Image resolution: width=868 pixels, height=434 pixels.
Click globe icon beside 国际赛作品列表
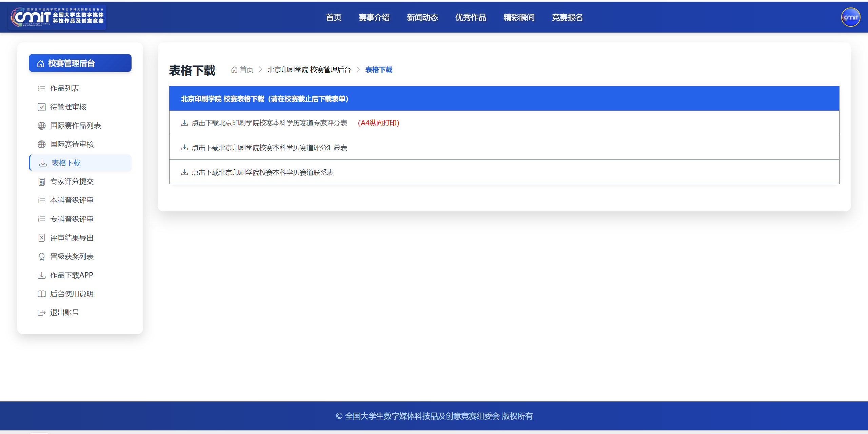[x=41, y=126]
